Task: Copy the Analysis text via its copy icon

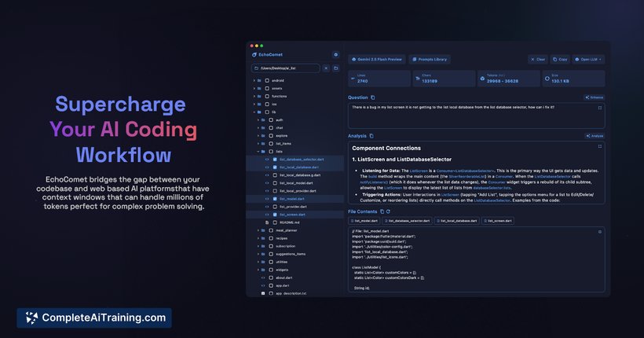Action: 371,136
